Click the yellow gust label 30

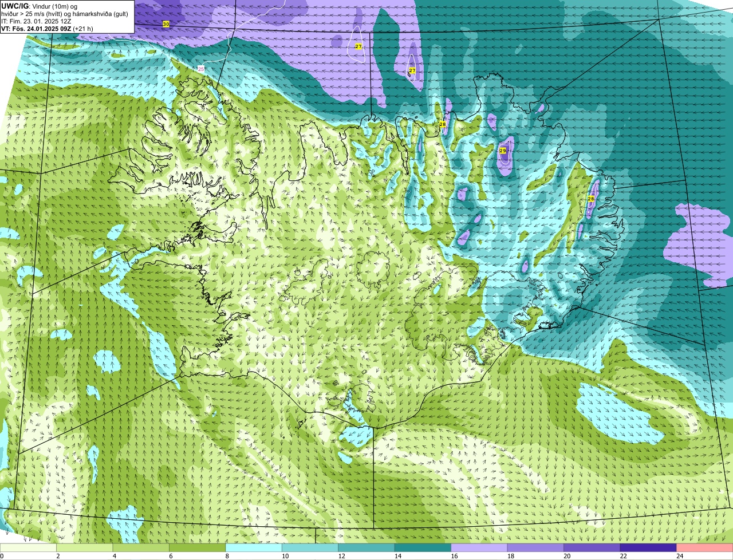166,24
